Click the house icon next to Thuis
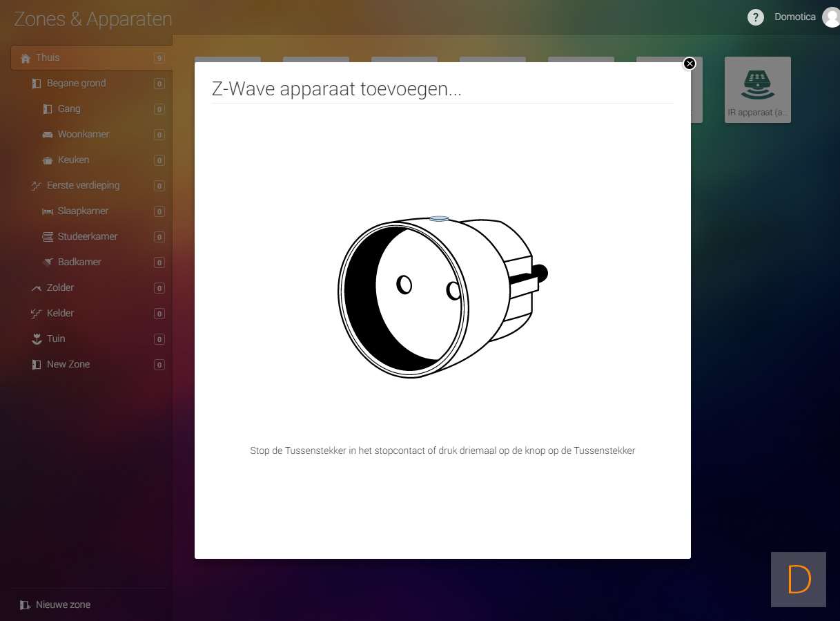Image resolution: width=840 pixels, height=621 pixels. click(26, 58)
